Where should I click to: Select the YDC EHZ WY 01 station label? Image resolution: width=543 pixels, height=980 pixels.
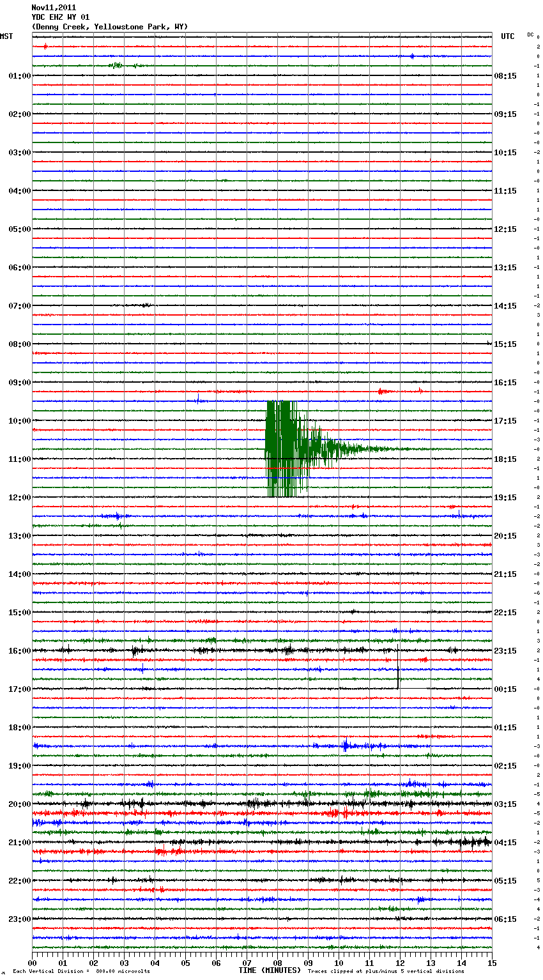click(60, 17)
